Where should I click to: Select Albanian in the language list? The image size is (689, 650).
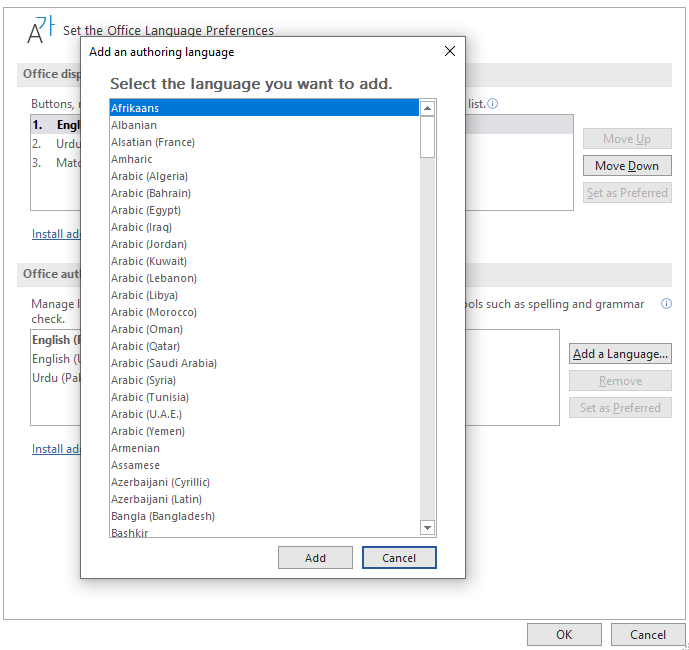point(264,125)
